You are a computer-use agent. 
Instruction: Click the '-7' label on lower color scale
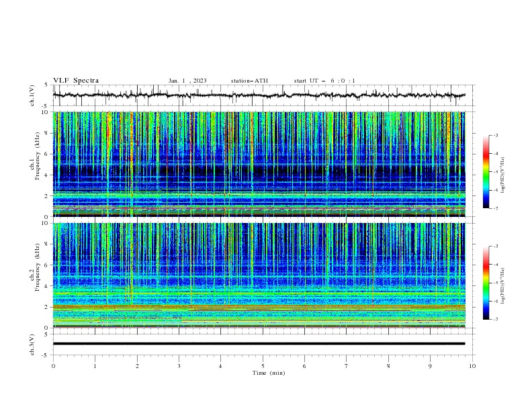495,320
